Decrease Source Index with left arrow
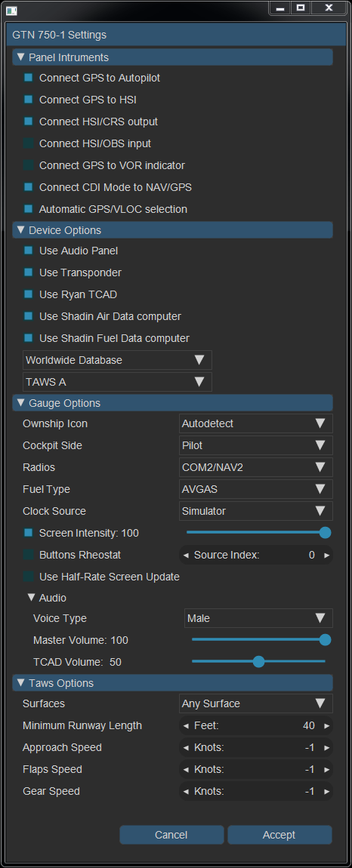352x868 pixels. (186, 556)
